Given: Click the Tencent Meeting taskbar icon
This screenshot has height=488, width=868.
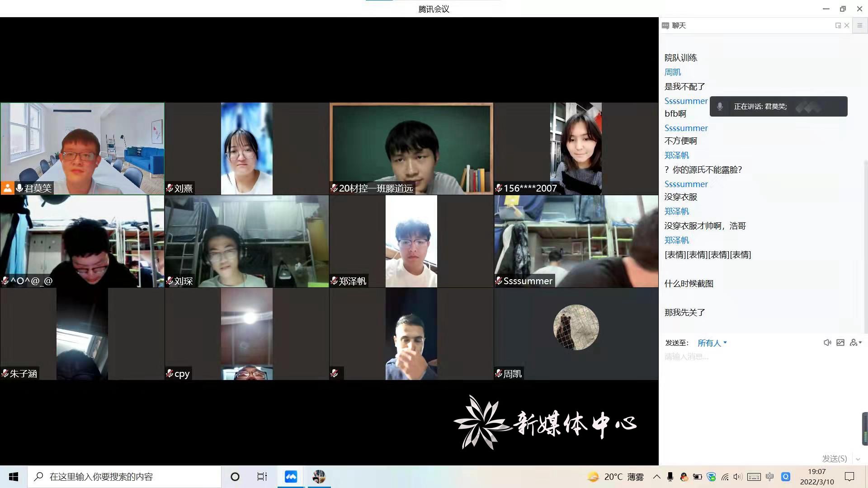Looking at the screenshot, I should tap(291, 476).
